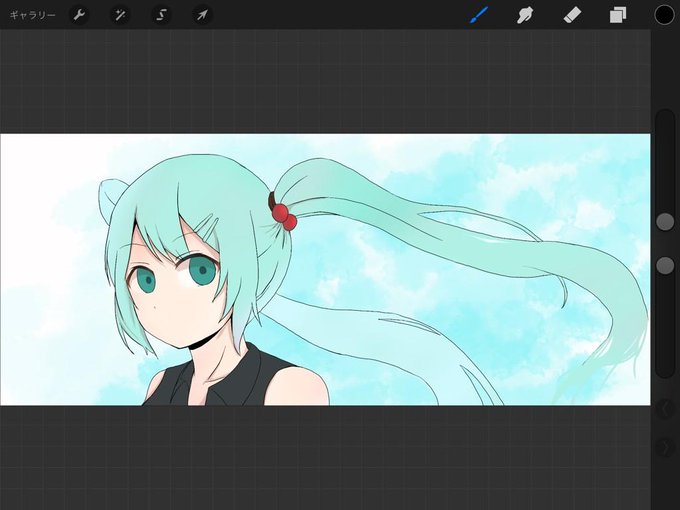The width and height of the screenshot is (680, 510).
Task: Activate the Transform arrow tool
Action: point(202,15)
